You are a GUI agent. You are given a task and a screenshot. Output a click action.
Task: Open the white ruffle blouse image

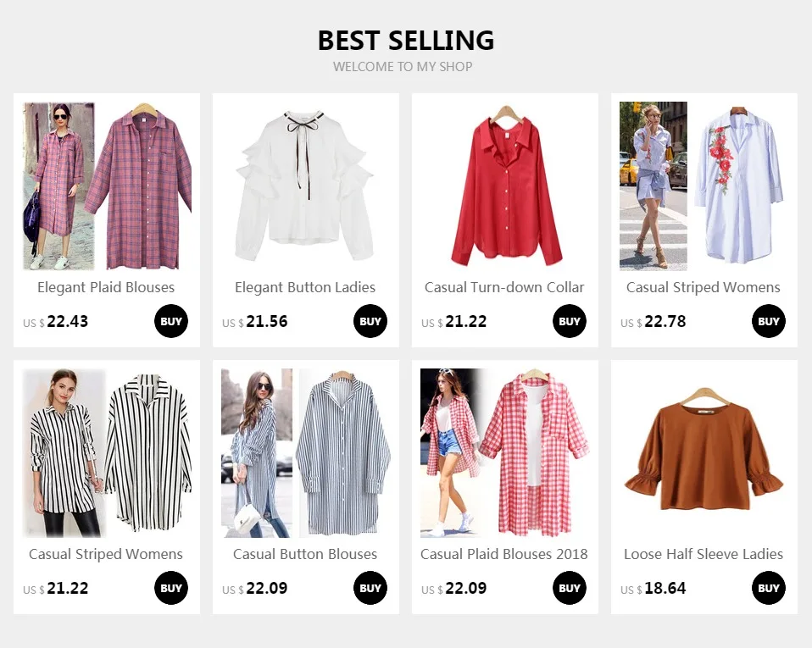pos(305,186)
